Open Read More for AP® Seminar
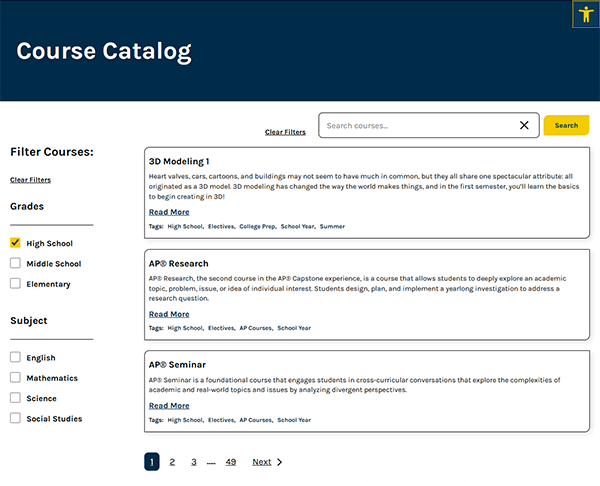The image size is (600, 486). point(169,406)
